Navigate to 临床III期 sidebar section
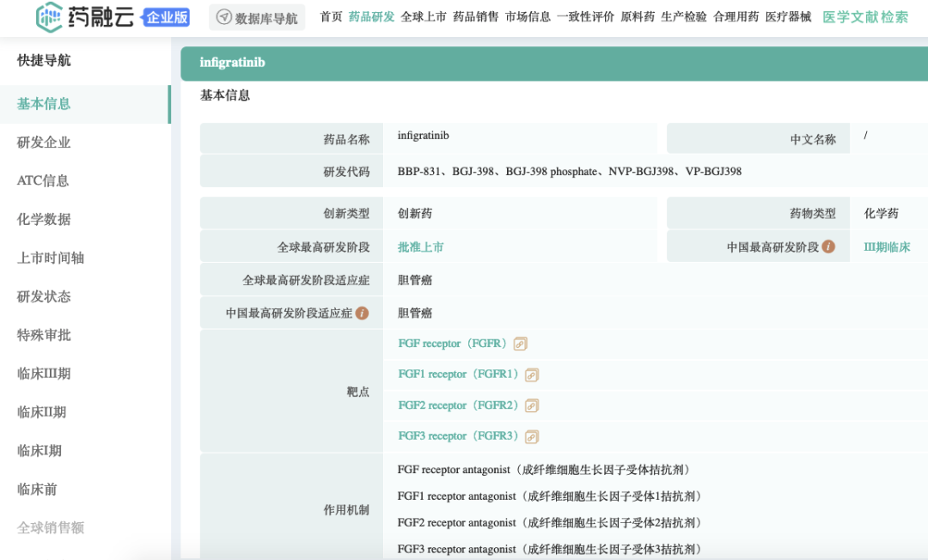Screen dimensions: 928x560 point(44,374)
